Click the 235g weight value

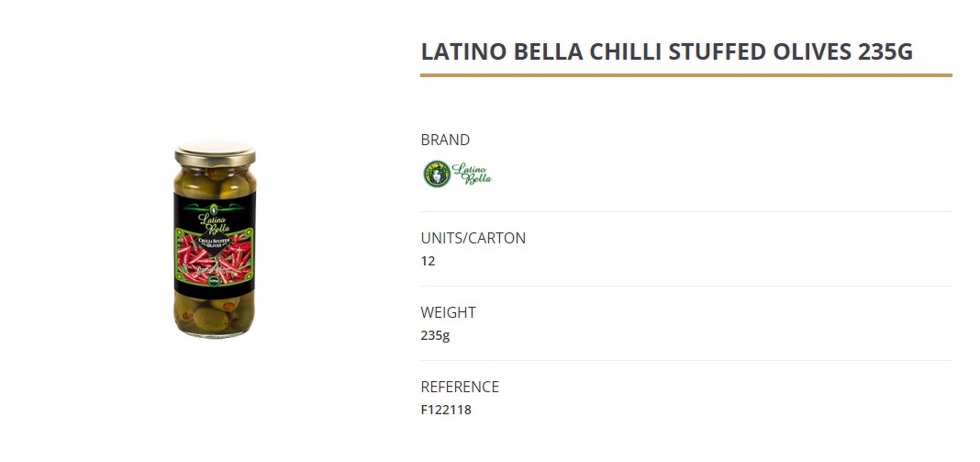(x=435, y=335)
